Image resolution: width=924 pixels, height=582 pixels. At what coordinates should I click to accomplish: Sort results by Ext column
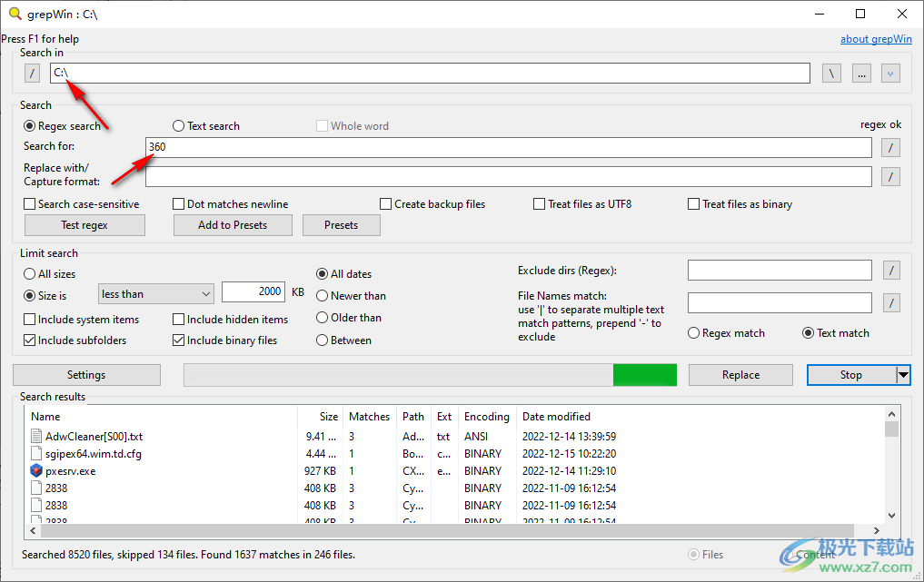pyautogui.click(x=444, y=417)
